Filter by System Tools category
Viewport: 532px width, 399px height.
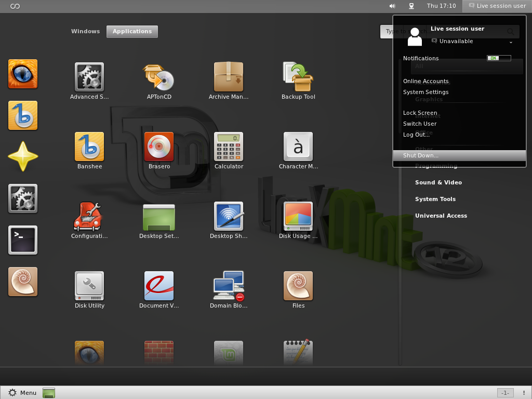pyautogui.click(x=435, y=199)
